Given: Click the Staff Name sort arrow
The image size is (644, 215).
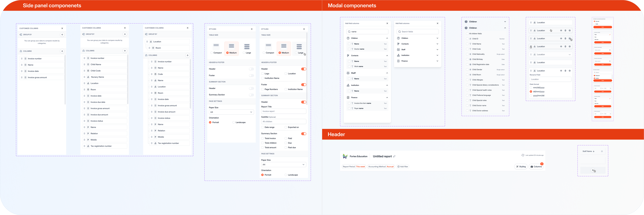Looking at the screenshot, I should coord(594,151).
